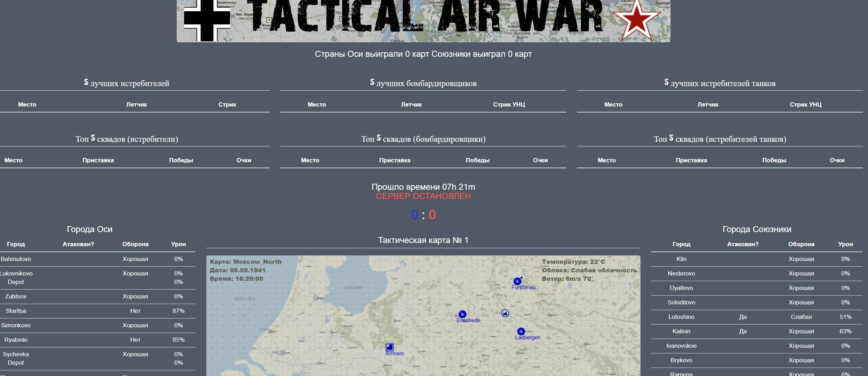
Task: Click "Нет" defense value in Ryabinki row
Action: tap(135, 340)
